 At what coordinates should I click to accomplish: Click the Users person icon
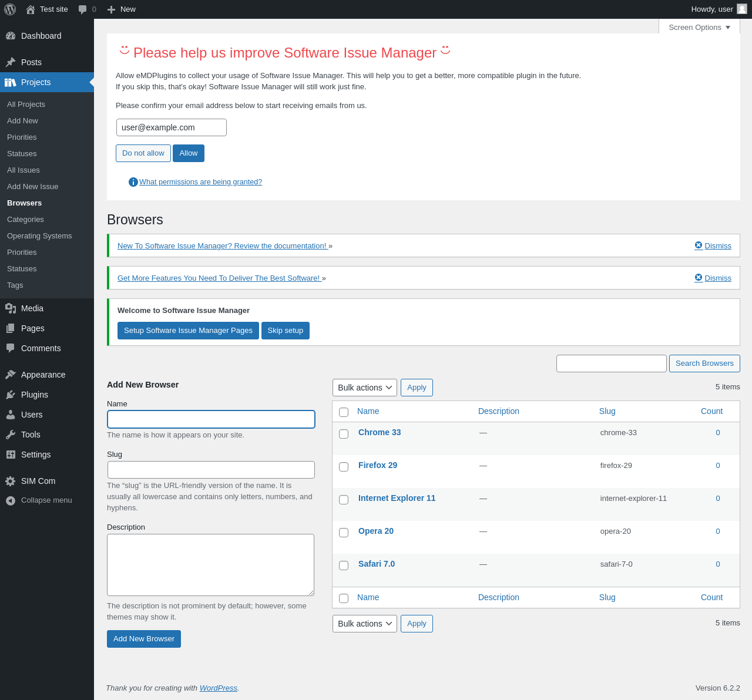pos(11,415)
